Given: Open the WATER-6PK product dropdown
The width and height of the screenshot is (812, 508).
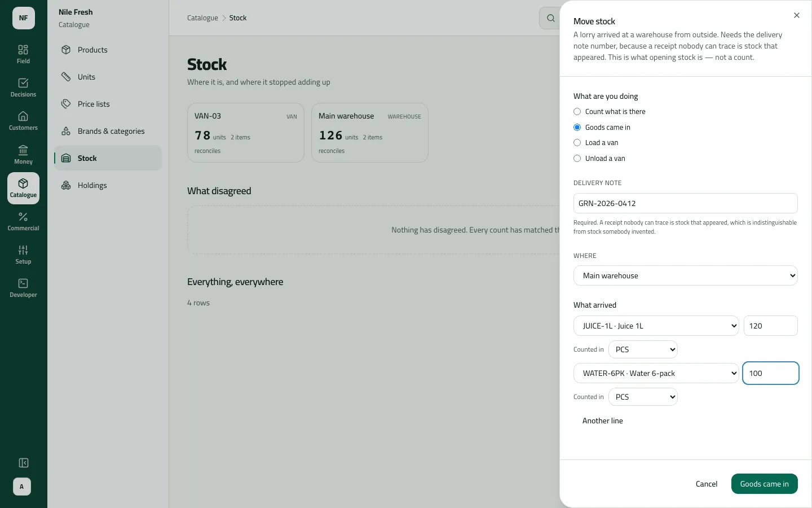Looking at the screenshot, I should pos(656,373).
